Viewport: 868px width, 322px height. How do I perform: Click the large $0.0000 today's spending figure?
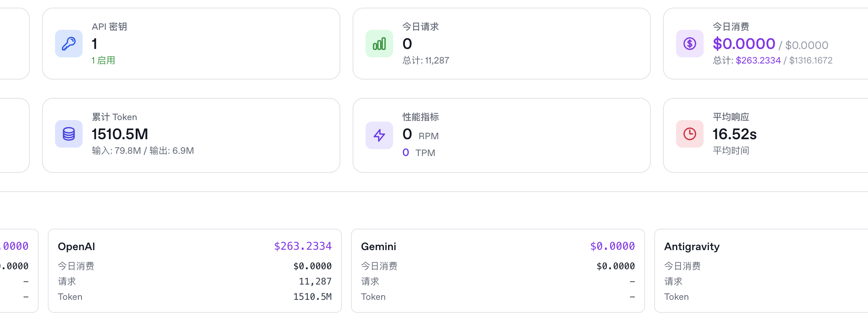(744, 44)
